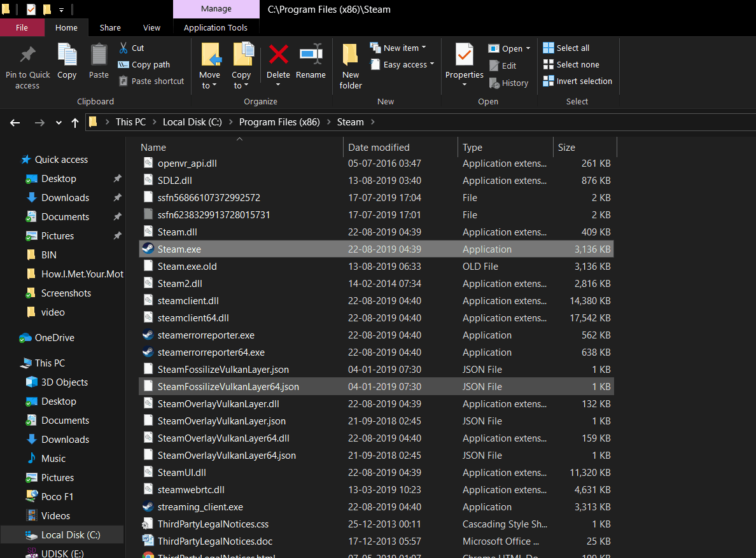Viewport: 756px width, 558px height.
Task: Sort files by the Name column header
Action: click(153, 148)
